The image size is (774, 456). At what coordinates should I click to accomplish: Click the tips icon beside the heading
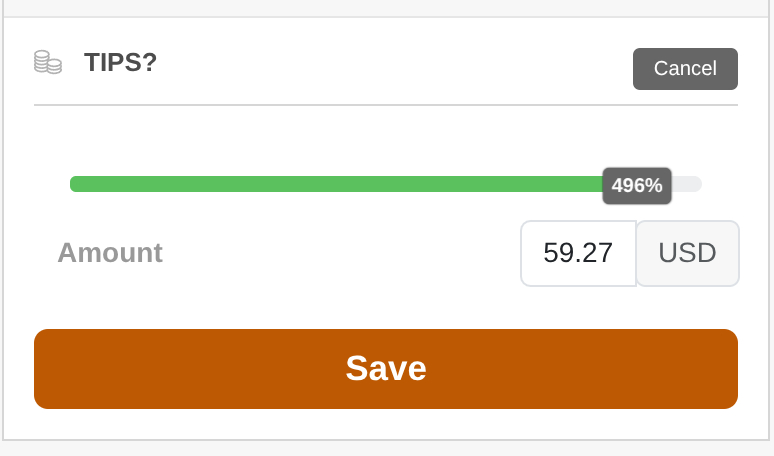click(x=47, y=62)
